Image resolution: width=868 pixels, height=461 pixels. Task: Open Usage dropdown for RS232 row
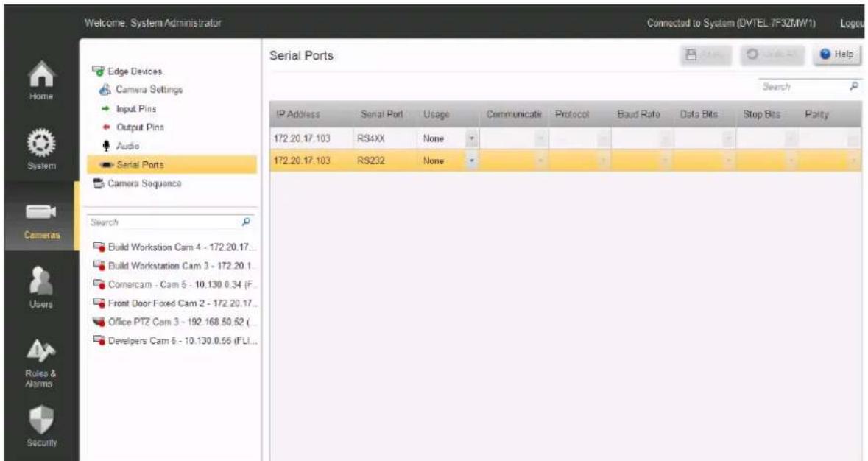point(472,161)
